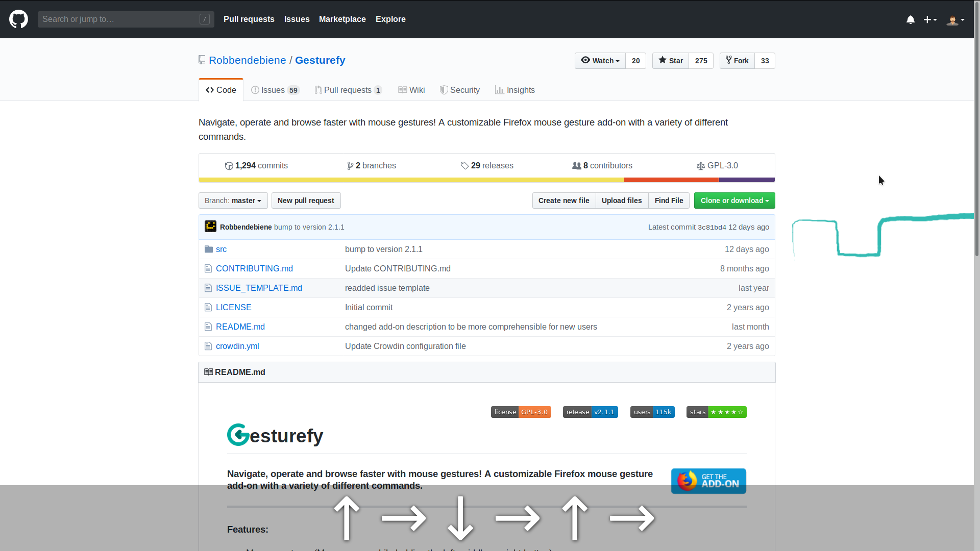Open Issues in the top navigation
This screenshot has width=980, height=551.
click(x=297, y=19)
